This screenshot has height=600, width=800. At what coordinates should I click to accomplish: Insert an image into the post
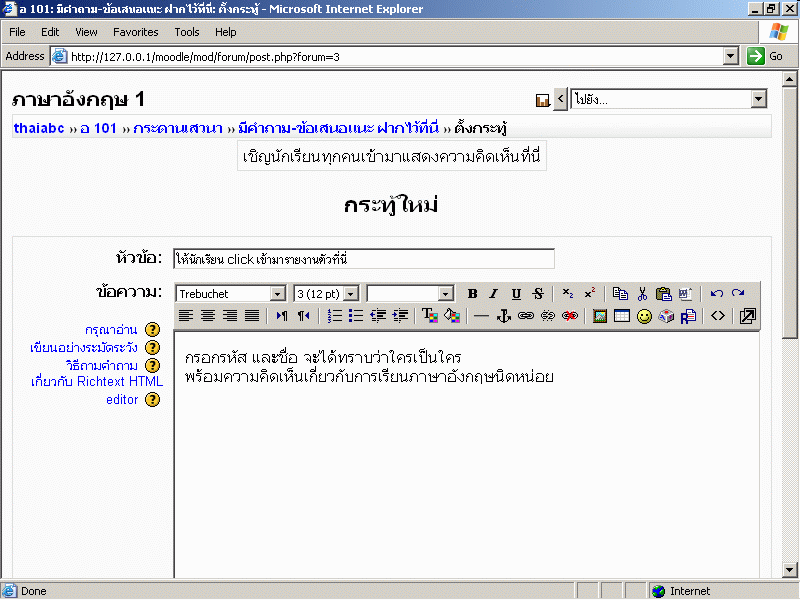[x=600, y=316]
